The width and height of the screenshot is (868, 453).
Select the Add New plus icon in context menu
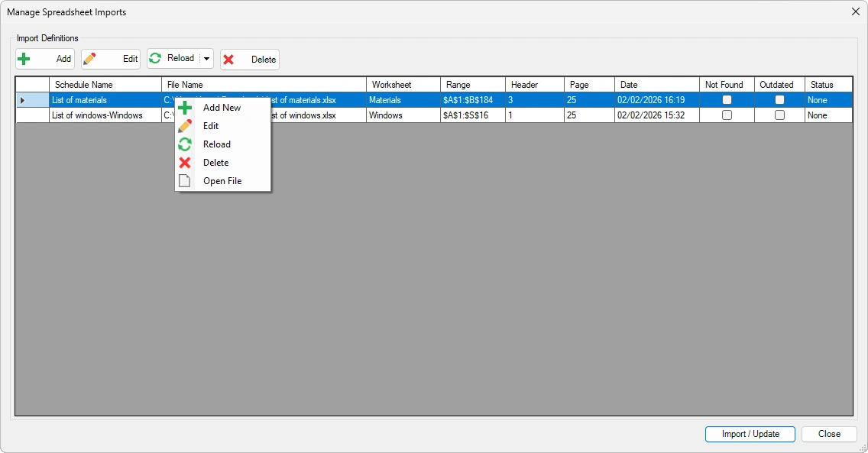[x=185, y=108]
